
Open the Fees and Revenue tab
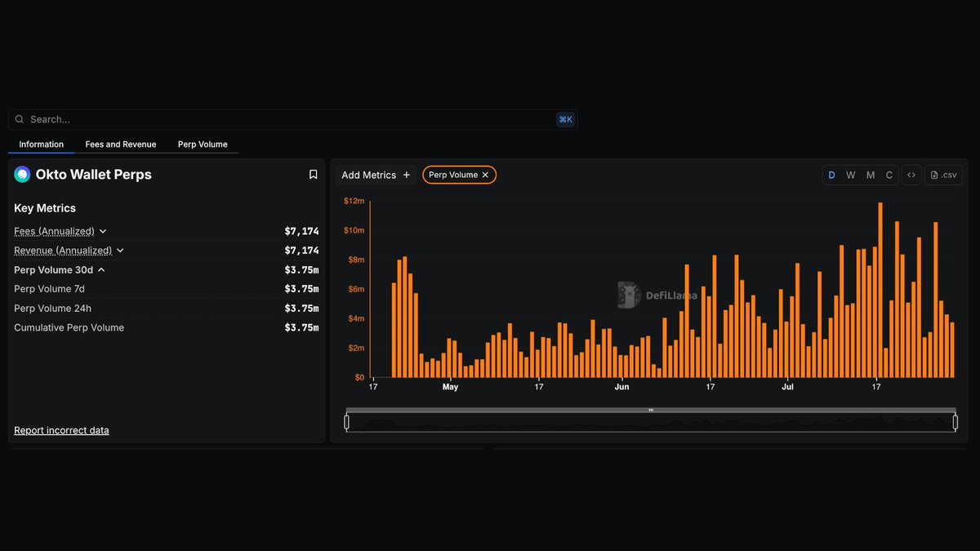pos(121,144)
